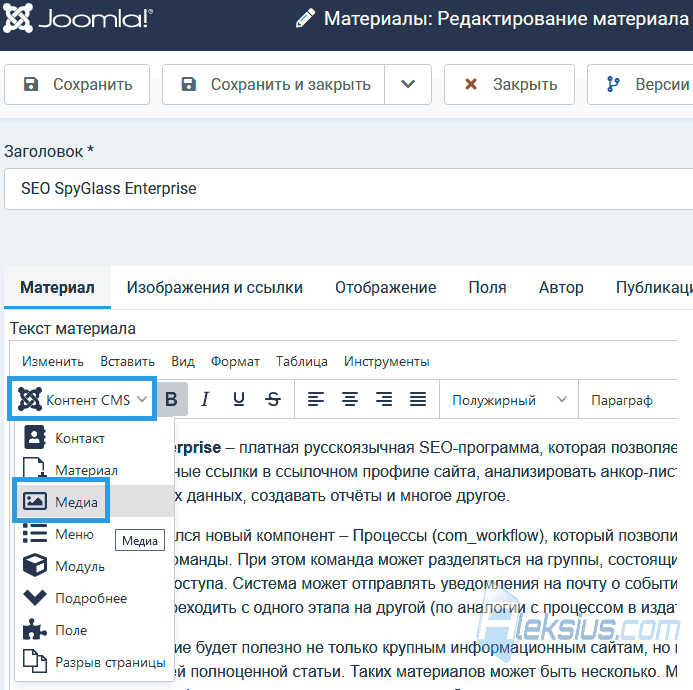
Task: Choose Разрыв страницы from CMS menu
Action: [x=95, y=662]
